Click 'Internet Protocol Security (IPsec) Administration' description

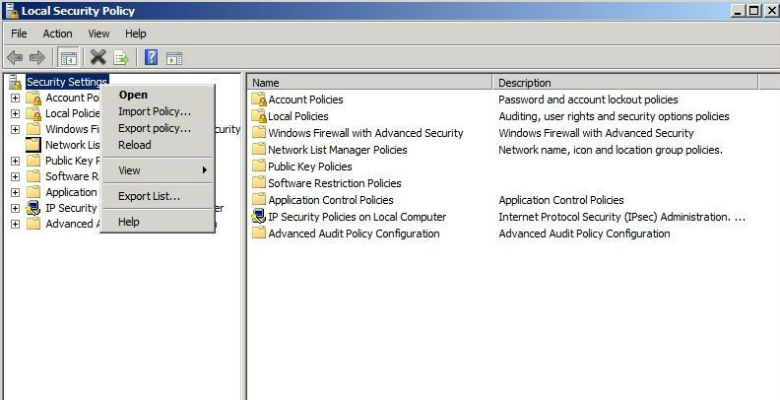pos(622,217)
